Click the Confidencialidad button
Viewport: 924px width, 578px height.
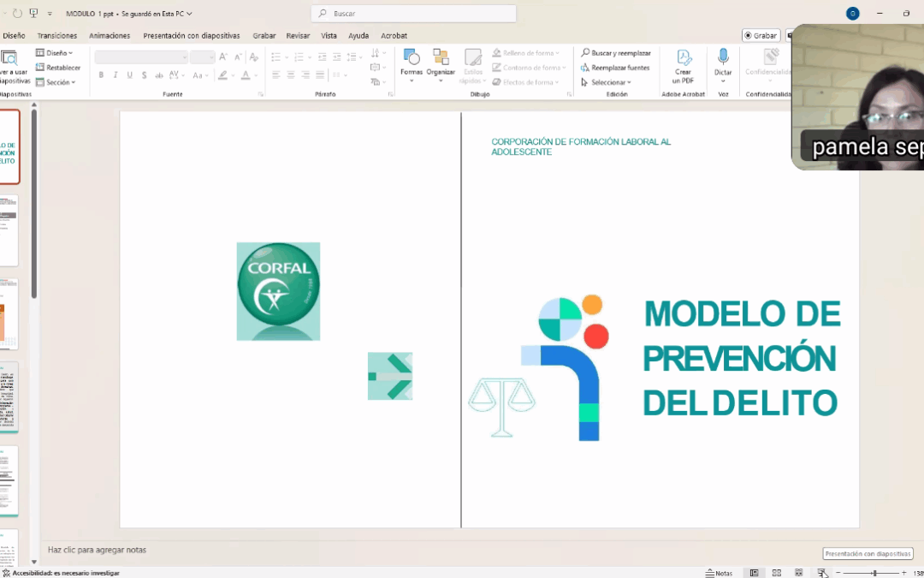tap(767, 65)
